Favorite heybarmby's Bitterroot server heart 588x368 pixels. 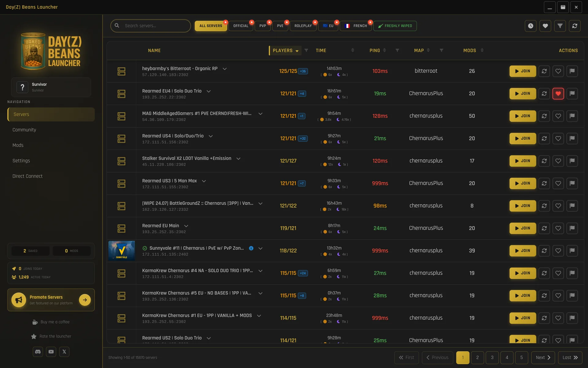(558, 71)
